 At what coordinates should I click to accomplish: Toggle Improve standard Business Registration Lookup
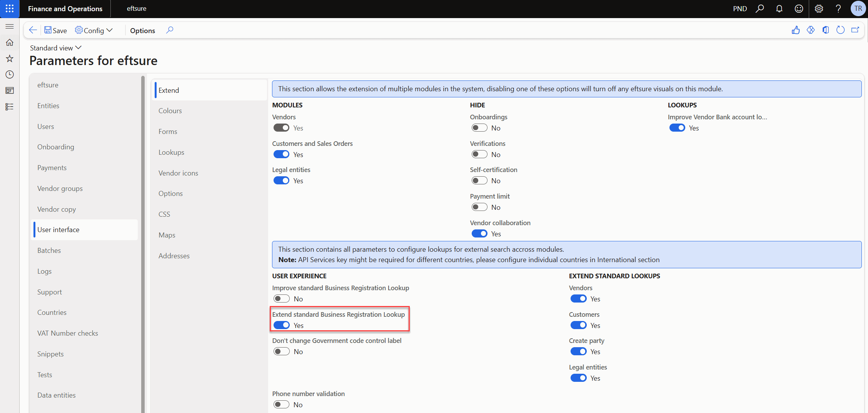(x=281, y=299)
